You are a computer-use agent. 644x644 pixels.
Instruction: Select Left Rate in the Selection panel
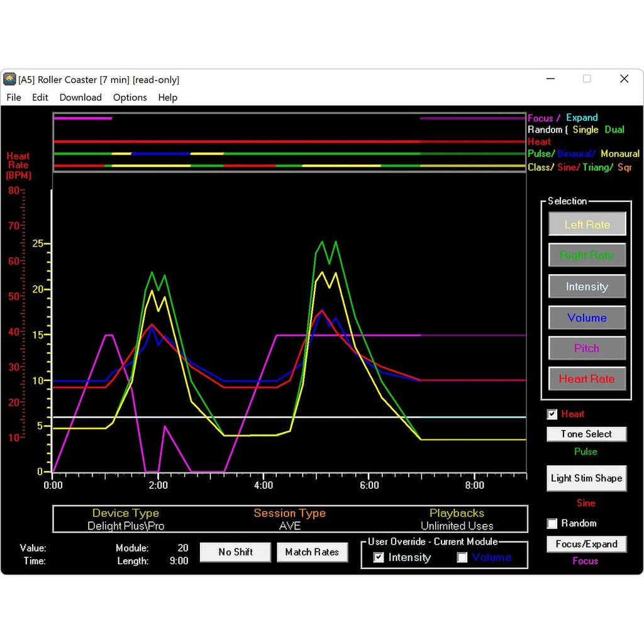[587, 224]
